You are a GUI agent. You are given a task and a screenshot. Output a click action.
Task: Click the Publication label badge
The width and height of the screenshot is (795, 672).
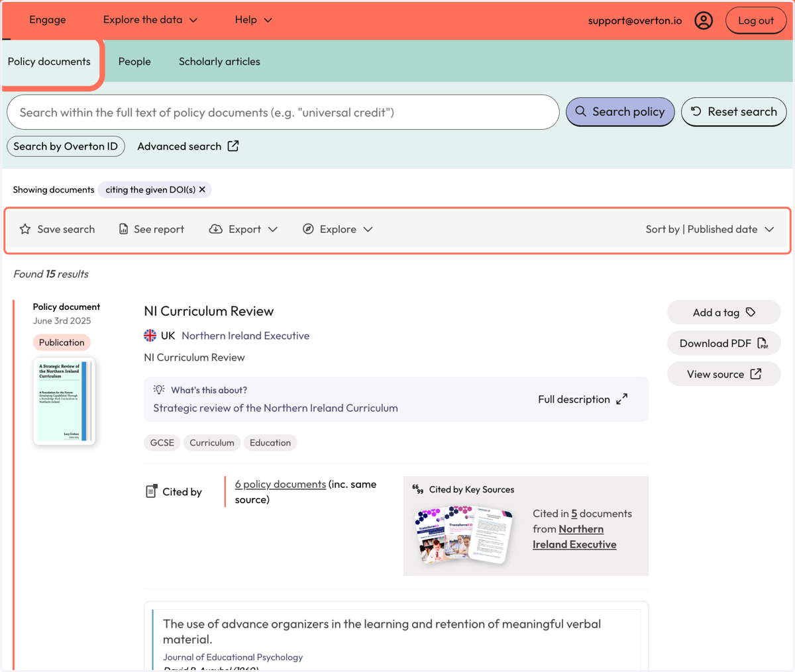pyautogui.click(x=62, y=342)
